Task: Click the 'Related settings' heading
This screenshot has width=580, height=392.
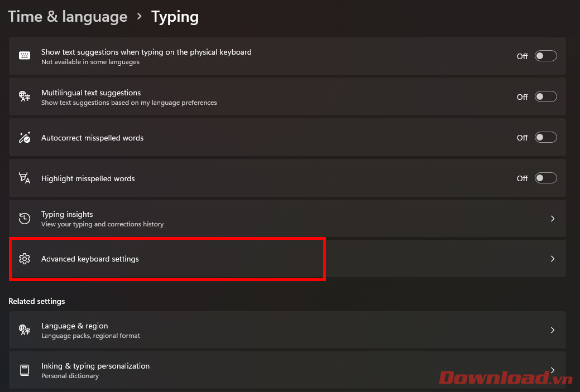Action: (37, 301)
